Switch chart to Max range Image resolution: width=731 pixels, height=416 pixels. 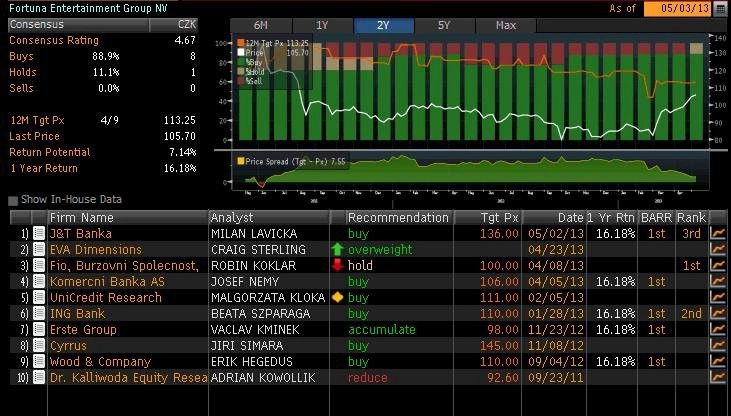pos(506,25)
